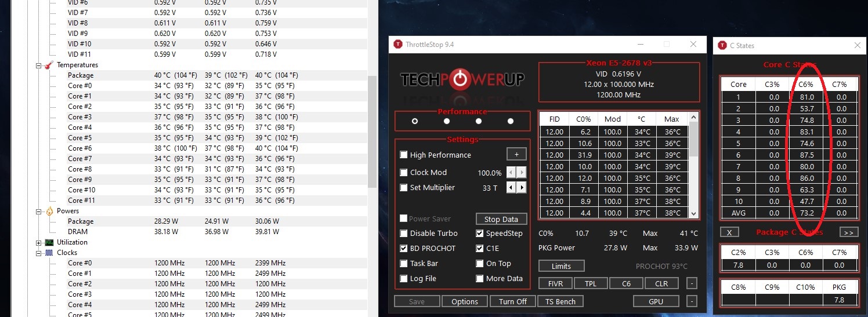
Task: Click Clock Mod left arrow stepper
Action: (512, 172)
